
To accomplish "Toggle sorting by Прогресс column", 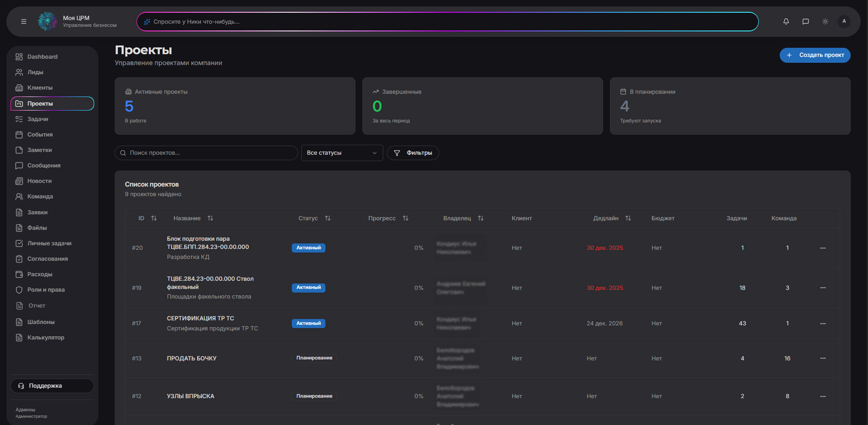I will pos(405,218).
